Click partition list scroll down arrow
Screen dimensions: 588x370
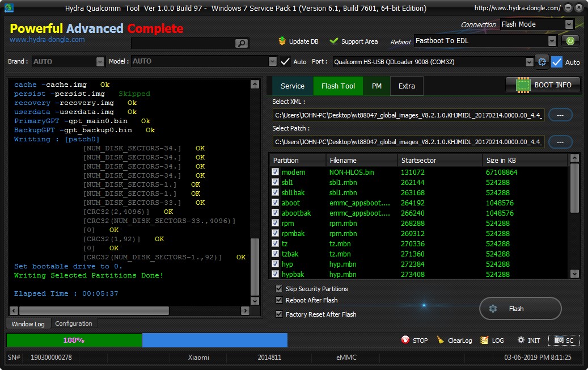pos(574,274)
